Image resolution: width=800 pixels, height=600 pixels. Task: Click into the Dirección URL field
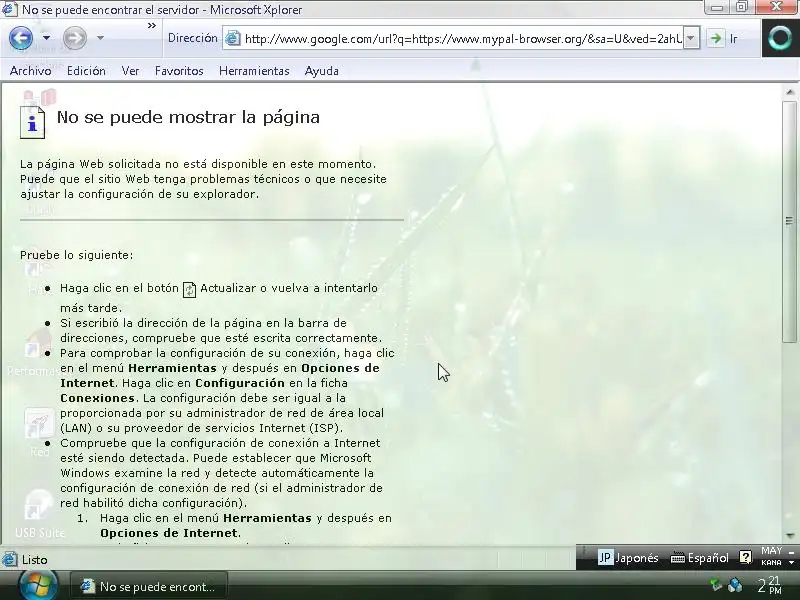463,39
